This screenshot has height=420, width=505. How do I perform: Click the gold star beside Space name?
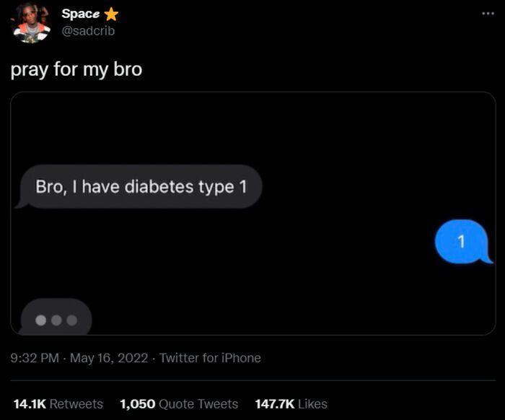coord(111,14)
